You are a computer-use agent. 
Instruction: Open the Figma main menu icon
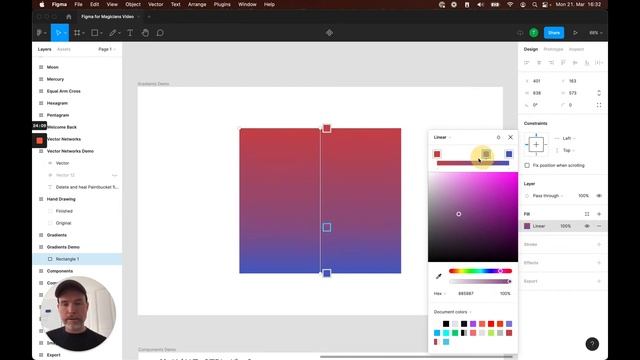click(x=39, y=33)
